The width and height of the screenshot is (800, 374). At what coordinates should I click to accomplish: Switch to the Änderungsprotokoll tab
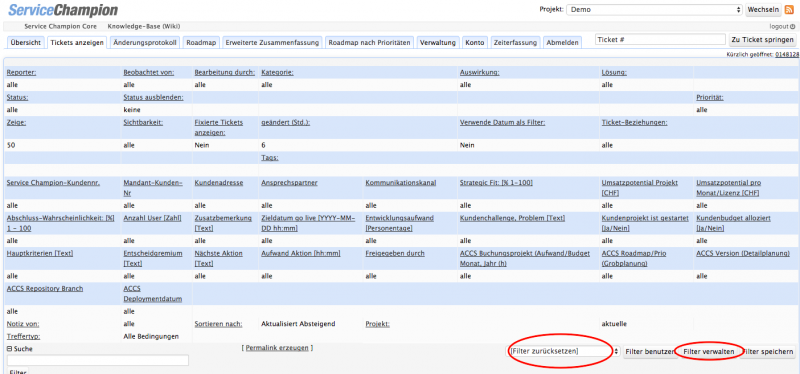point(145,43)
